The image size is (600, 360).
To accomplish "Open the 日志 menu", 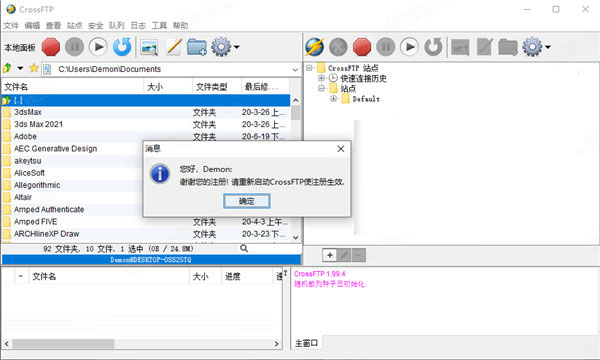I will pos(138,26).
